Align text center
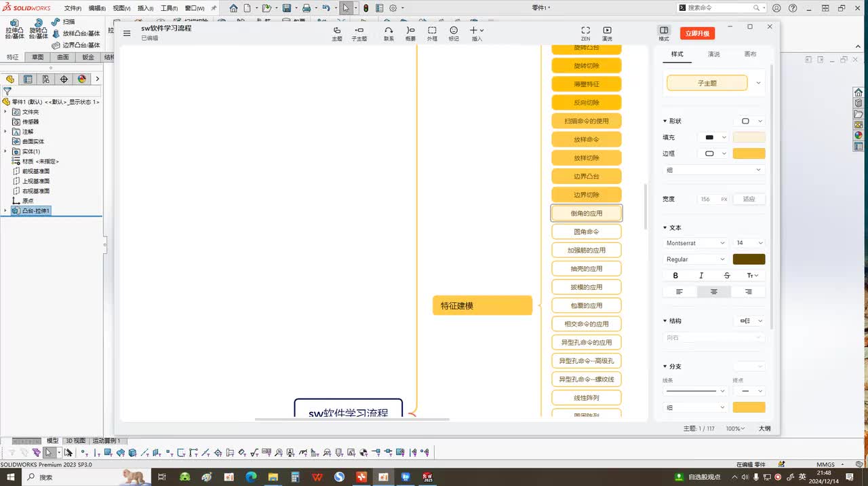This screenshot has width=868, height=486. [714, 291]
